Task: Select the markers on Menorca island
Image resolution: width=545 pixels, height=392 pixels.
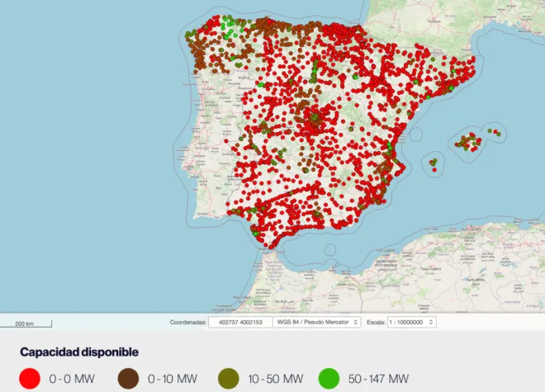Action: [495, 131]
